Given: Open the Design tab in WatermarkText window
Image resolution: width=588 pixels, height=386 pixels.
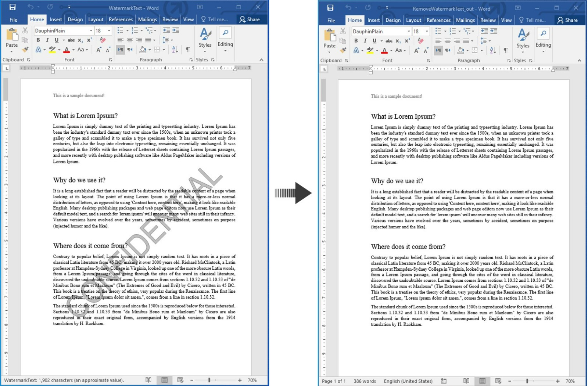Looking at the screenshot, I should 75,19.
